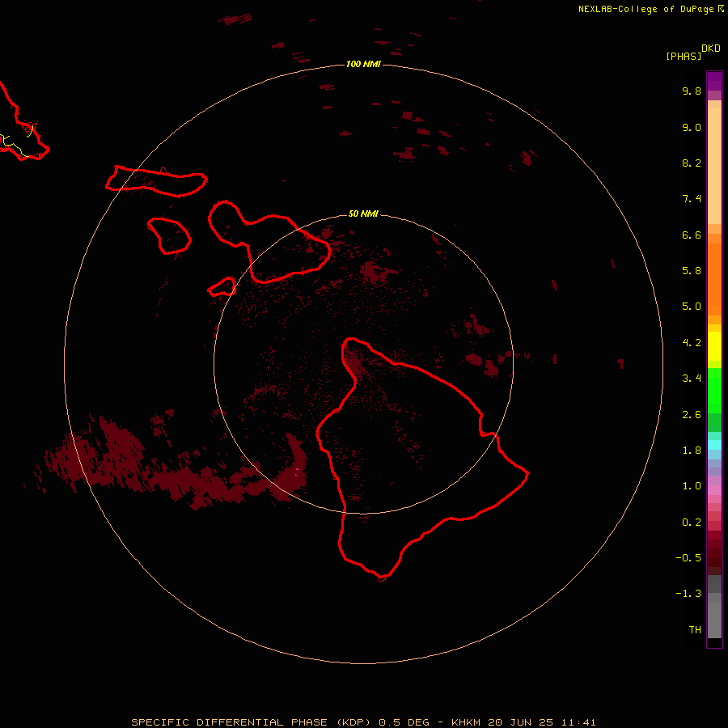The image size is (728, 728).
Task: Click the 3.4 legend value
Action: [692, 379]
